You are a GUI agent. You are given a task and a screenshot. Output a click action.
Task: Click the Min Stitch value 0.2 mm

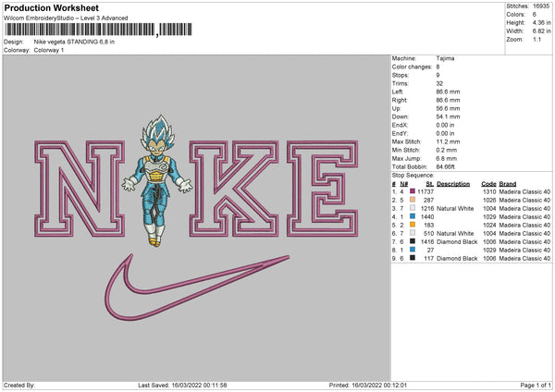click(x=447, y=150)
